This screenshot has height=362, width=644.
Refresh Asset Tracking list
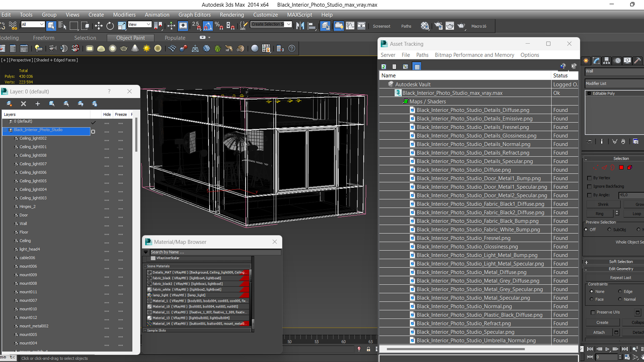pos(384,66)
